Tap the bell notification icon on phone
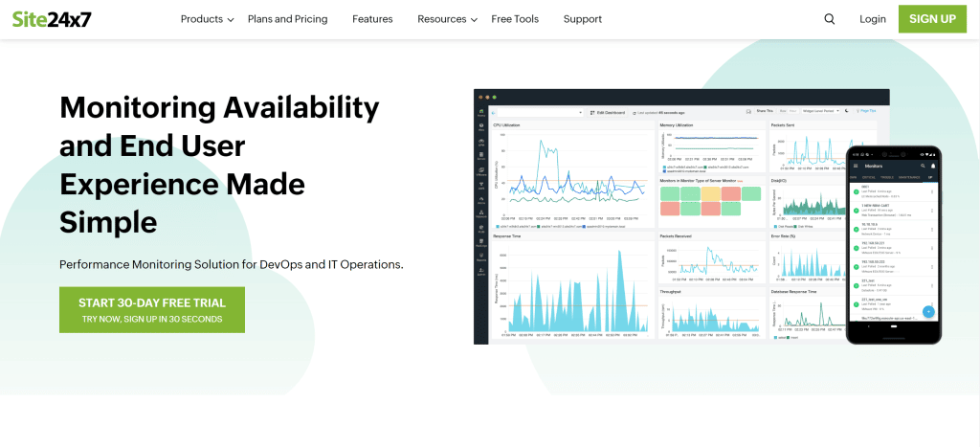The image size is (980, 447). click(933, 166)
